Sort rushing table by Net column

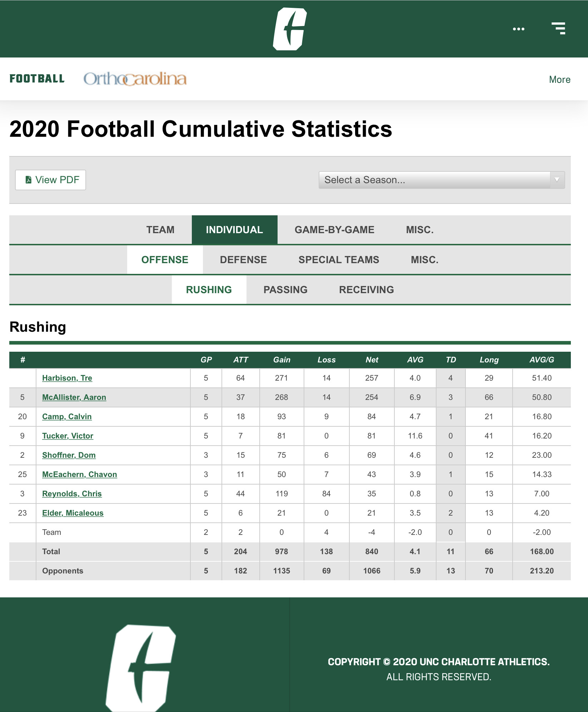coord(372,360)
